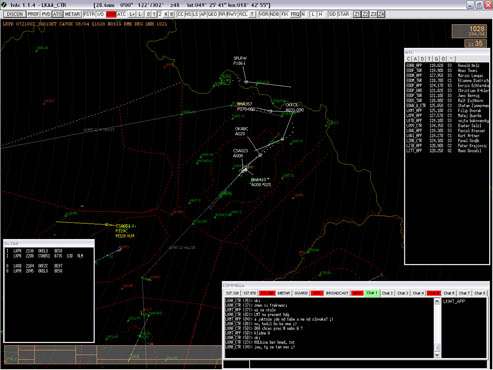The width and height of the screenshot is (493, 370).
Task: Toggle the GEO display toolbar button
Action: pyautogui.click(x=213, y=14)
